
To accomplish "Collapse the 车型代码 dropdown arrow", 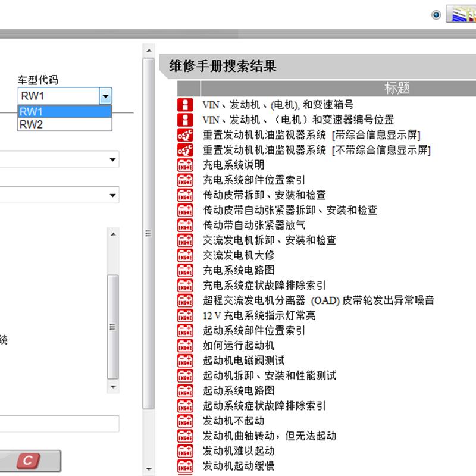I will pos(106,96).
